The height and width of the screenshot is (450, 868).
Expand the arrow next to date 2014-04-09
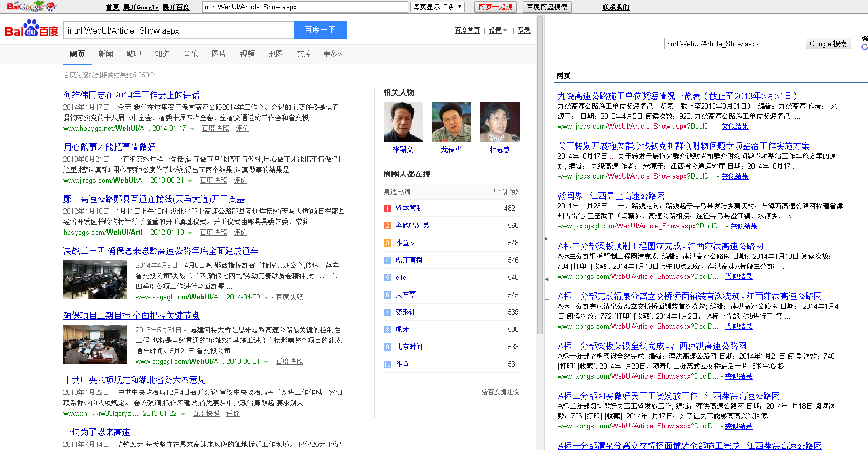(x=266, y=297)
